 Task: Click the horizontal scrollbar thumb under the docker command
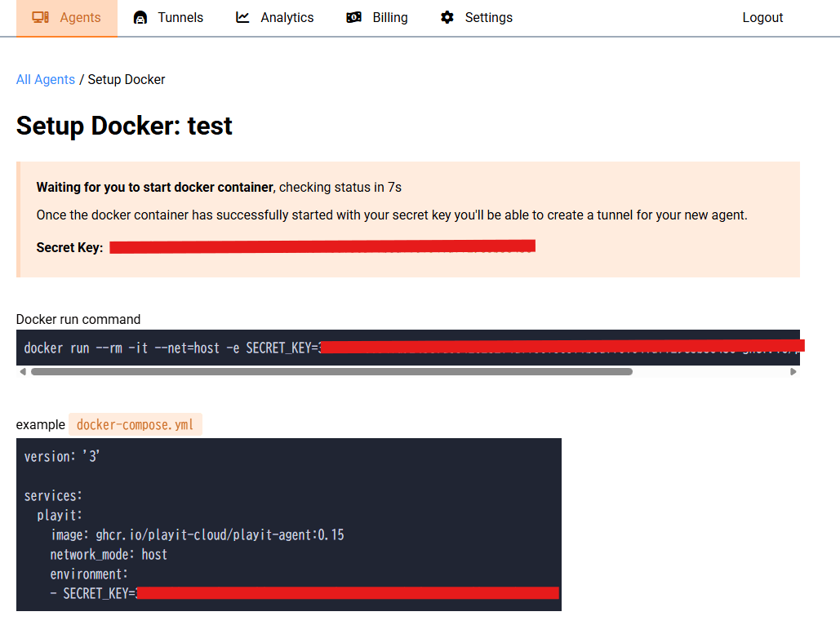[x=331, y=371]
